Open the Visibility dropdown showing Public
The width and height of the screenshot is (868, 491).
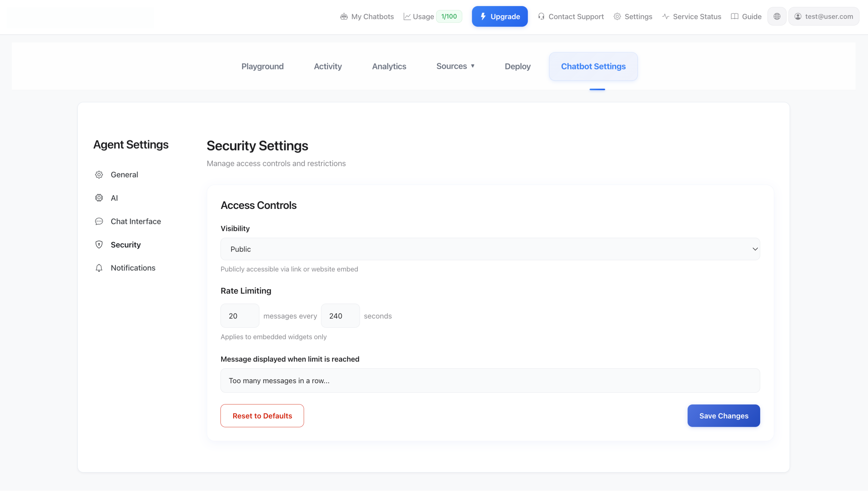pyautogui.click(x=490, y=249)
